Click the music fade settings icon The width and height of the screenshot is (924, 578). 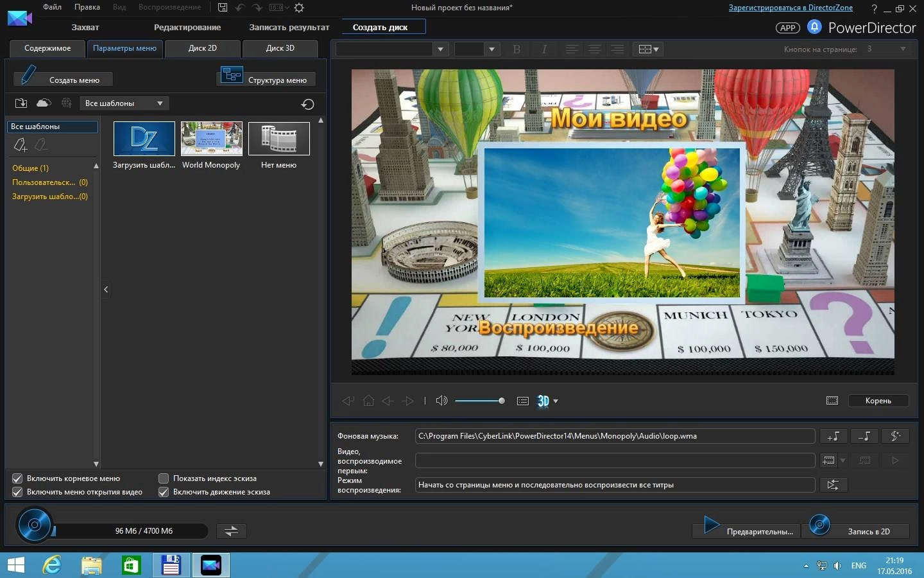click(x=895, y=436)
